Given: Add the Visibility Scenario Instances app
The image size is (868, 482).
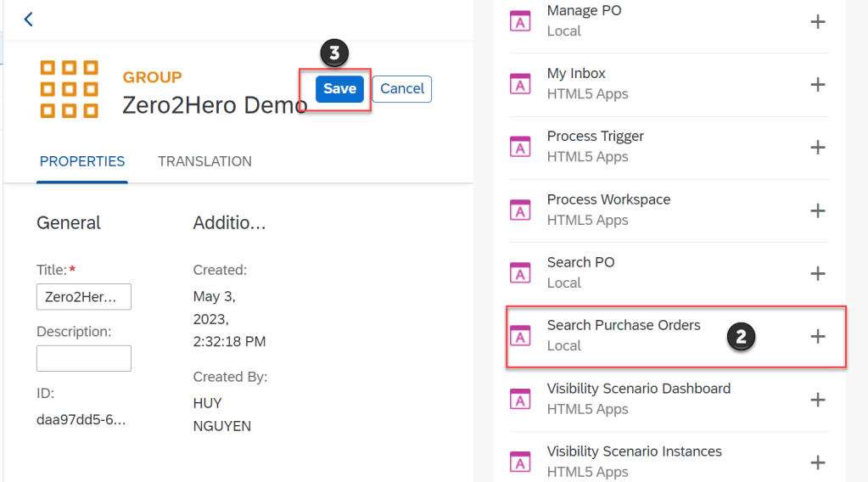Looking at the screenshot, I should coord(817,462).
